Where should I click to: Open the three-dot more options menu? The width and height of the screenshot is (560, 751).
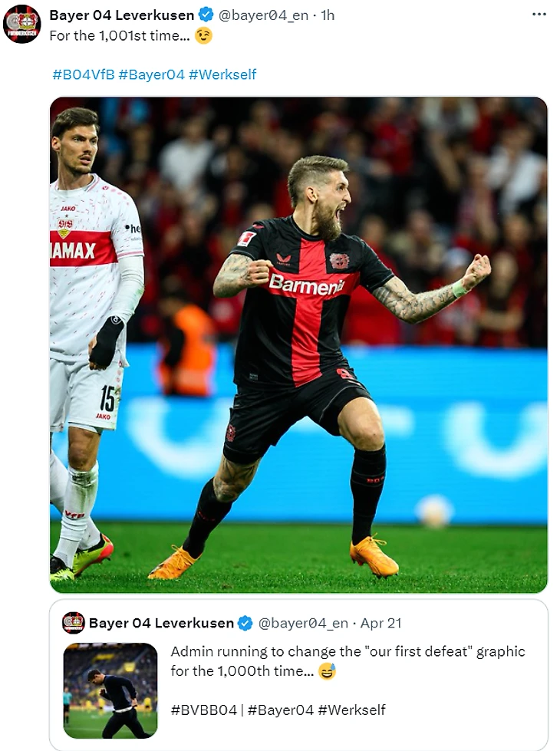[539, 15]
